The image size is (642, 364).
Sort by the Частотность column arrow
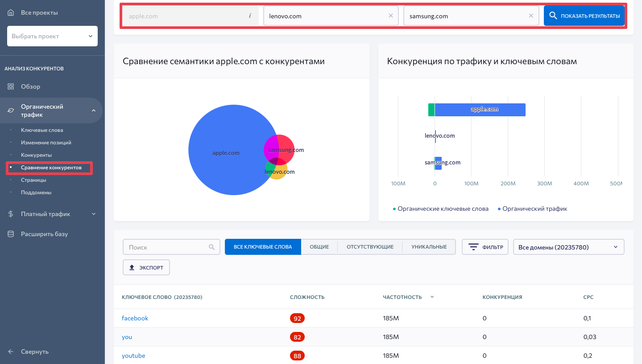coord(432,297)
